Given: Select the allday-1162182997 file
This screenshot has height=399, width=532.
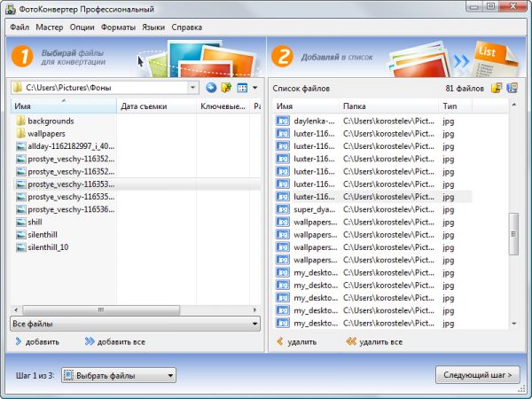Looking at the screenshot, I should click(x=65, y=146).
